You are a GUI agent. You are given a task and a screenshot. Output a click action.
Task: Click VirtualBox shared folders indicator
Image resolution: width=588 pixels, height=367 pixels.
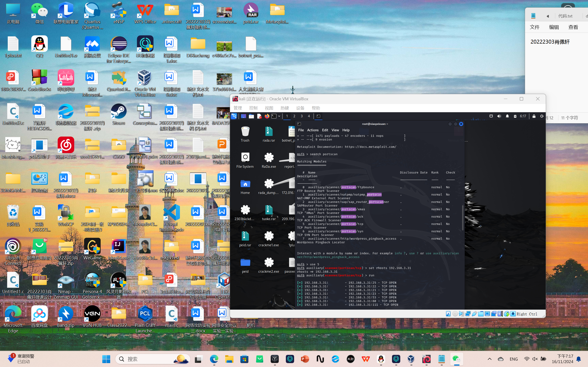click(481, 314)
